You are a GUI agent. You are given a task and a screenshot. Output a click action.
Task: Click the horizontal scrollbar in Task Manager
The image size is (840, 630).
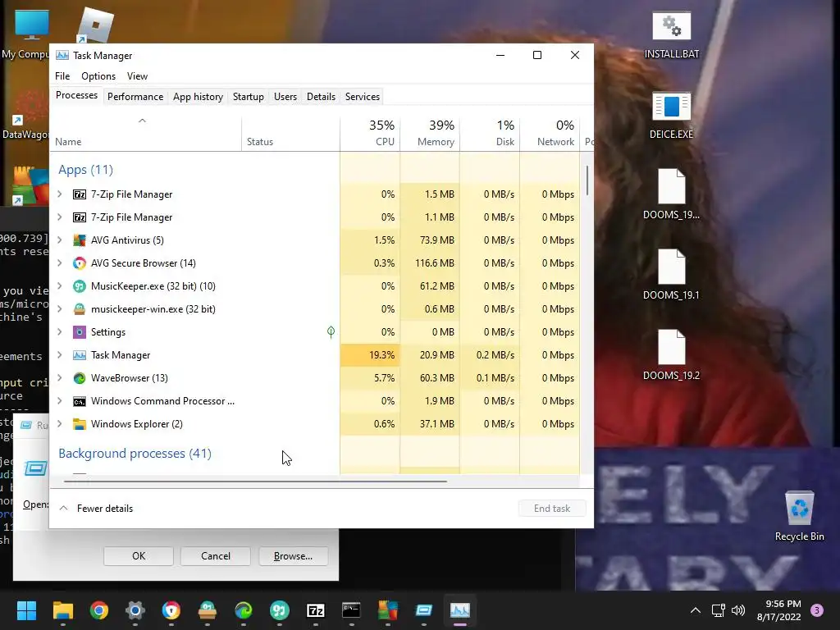coord(255,482)
